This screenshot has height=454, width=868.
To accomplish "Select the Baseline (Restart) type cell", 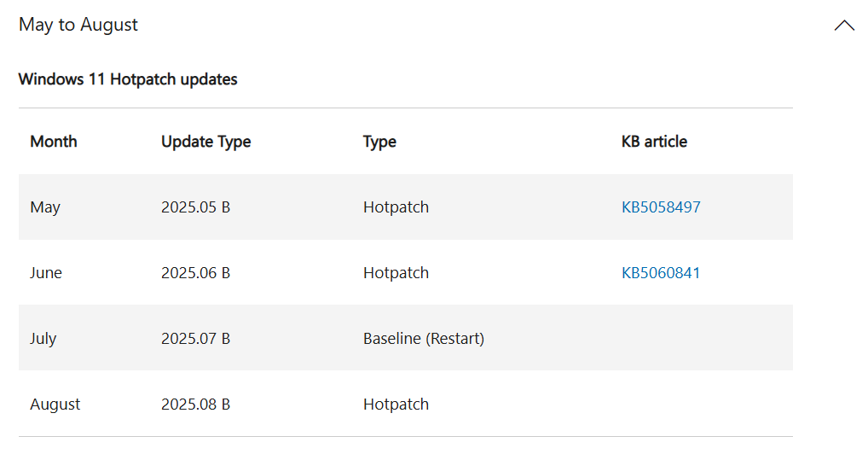I will coord(424,339).
